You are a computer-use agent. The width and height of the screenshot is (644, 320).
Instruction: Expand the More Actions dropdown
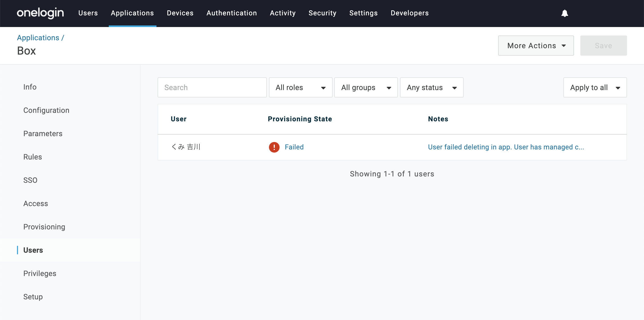click(x=536, y=46)
